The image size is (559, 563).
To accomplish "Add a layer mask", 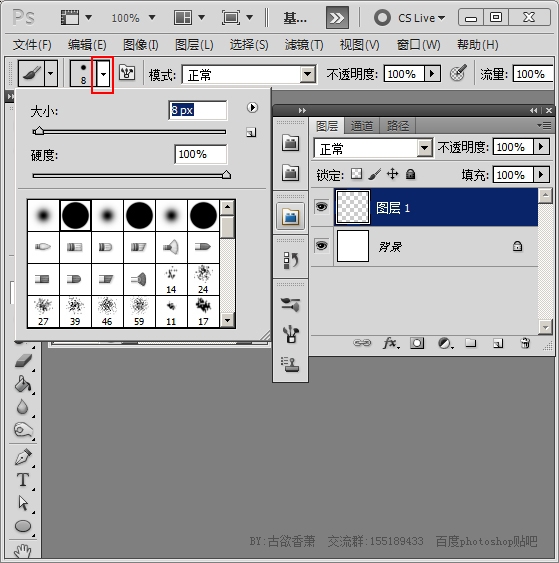I will click(417, 343).
